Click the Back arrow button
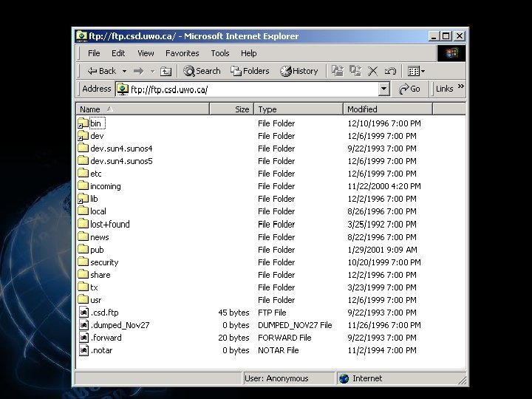Image resolution: width=532 pixels, height=399 pixels. (101, 71)
